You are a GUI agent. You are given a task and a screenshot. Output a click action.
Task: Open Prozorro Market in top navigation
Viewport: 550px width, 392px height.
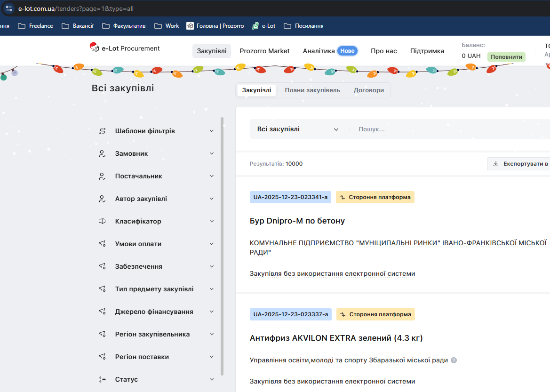tap(264, 51)
